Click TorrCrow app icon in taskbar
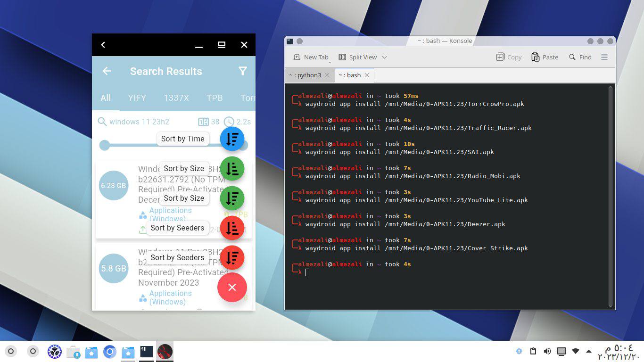 click(165, 352)
